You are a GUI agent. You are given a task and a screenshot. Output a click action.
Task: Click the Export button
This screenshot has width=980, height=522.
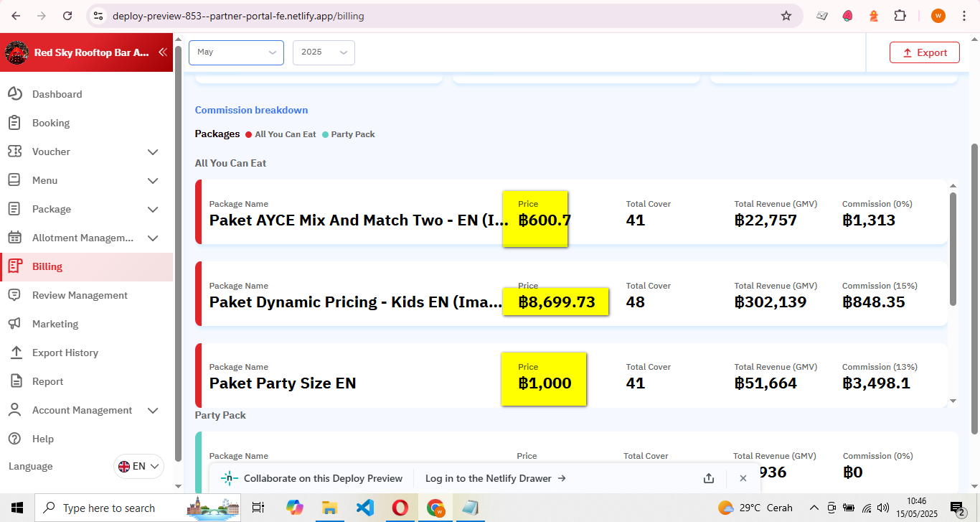(924, 52)
